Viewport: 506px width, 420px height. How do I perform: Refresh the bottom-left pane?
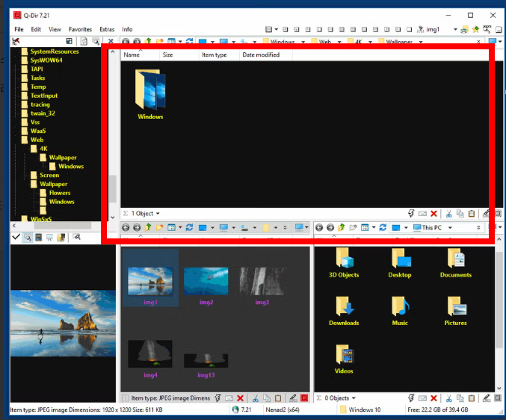[189, 227]
